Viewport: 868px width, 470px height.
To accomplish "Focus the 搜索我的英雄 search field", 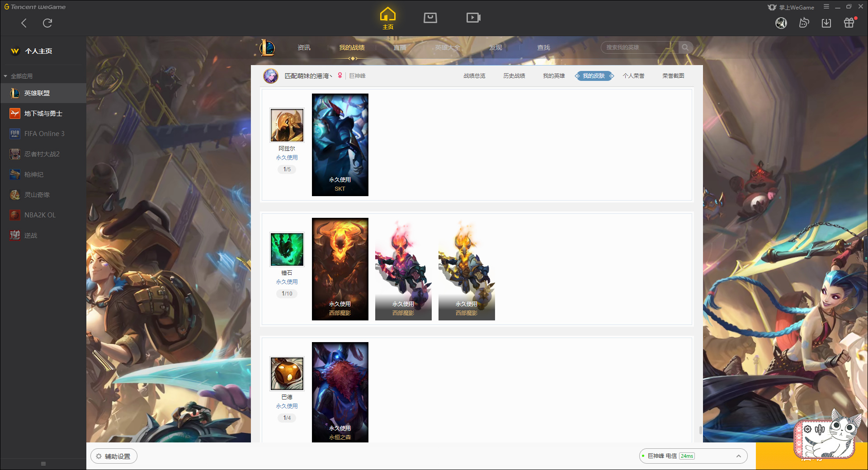I will tap(640, 47).
